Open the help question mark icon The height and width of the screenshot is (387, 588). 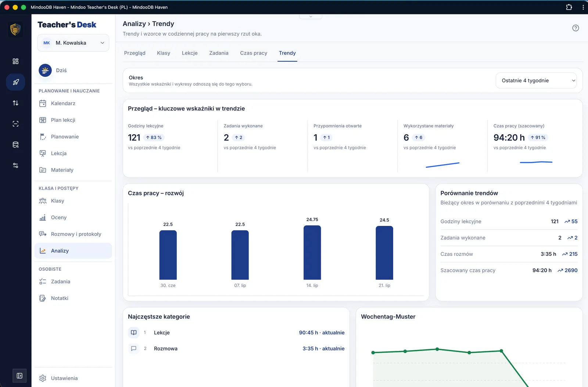point(576,28)
